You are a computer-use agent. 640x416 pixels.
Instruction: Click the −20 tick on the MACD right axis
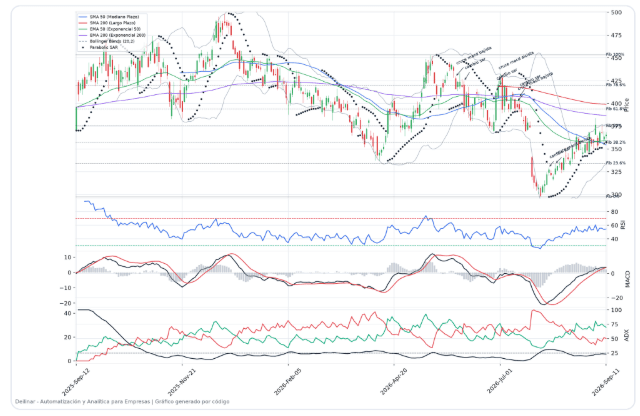point(617,298)
